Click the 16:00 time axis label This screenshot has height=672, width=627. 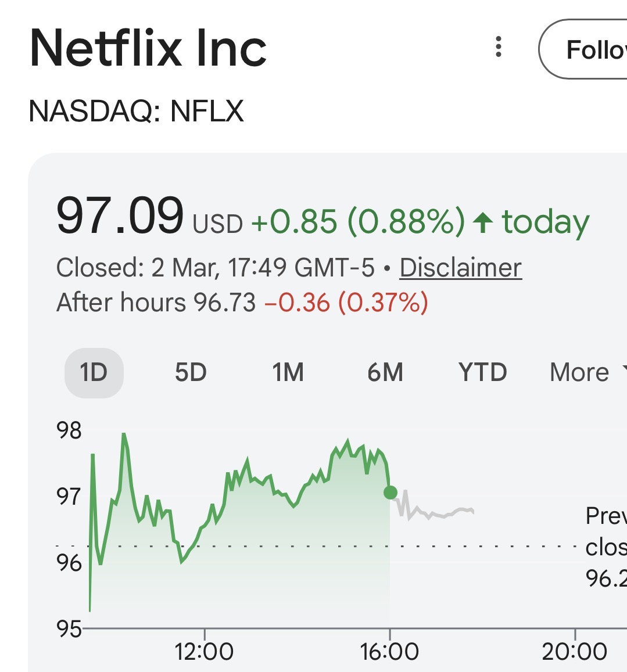point(389,652)
